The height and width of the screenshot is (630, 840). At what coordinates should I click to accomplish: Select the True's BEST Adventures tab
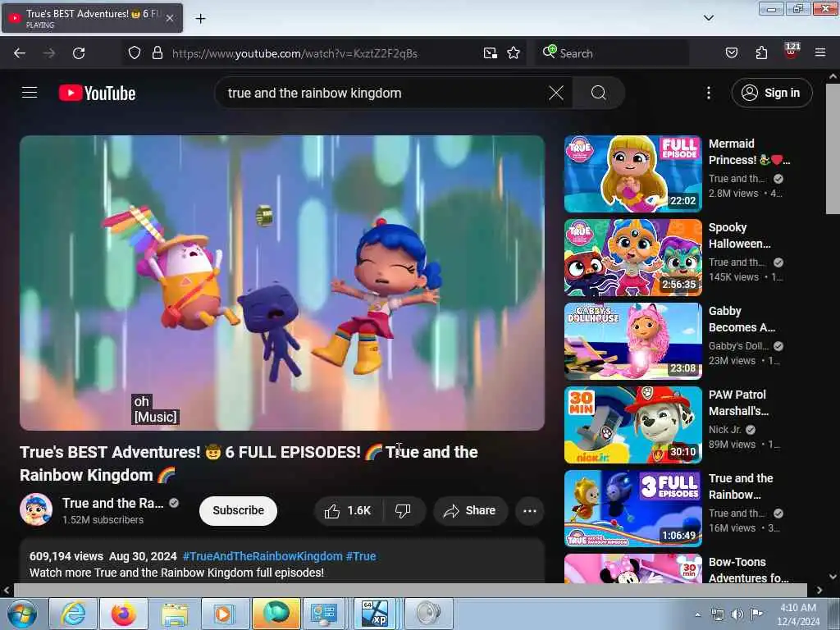pos(92,18)
